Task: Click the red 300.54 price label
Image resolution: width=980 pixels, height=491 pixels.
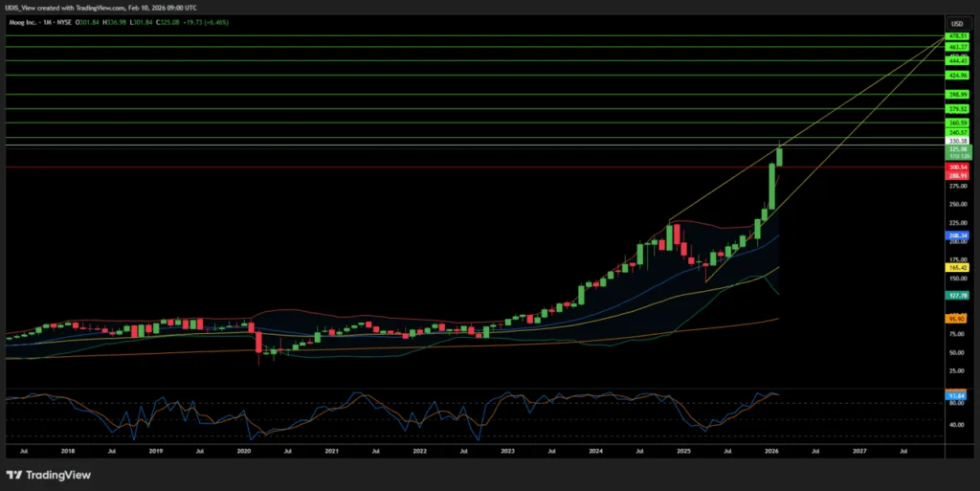Action: click(957, 167)
